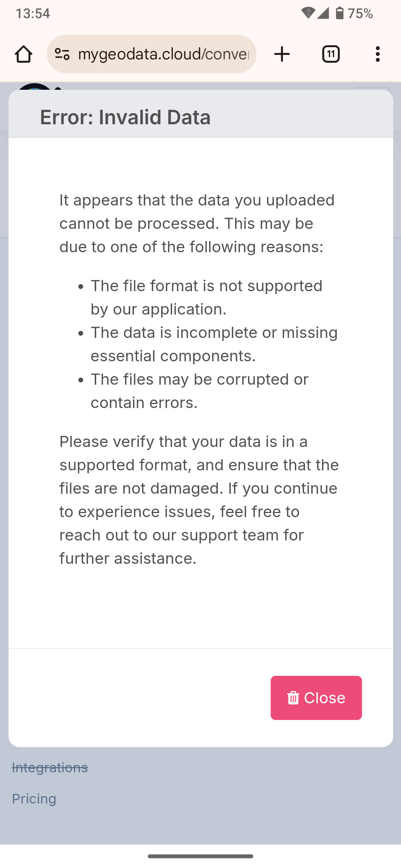Tap the bottom navigation gesture handle
401x868 pixels.
pyautogui.click(x=200, y=856)
